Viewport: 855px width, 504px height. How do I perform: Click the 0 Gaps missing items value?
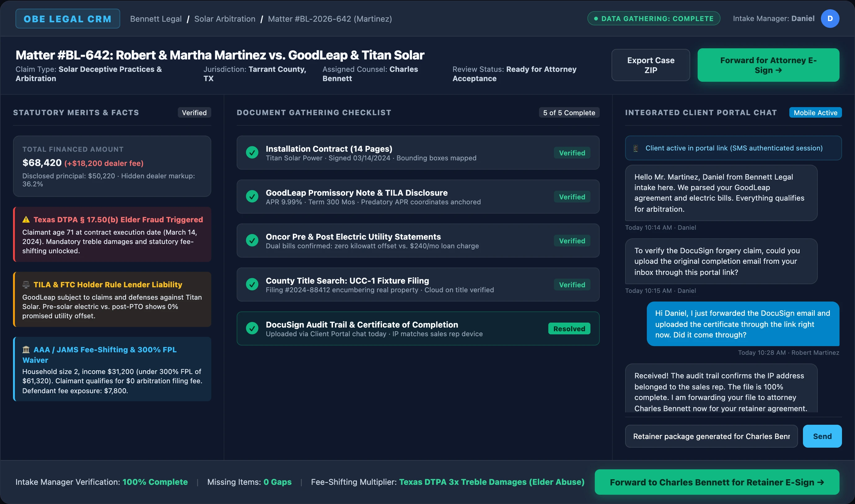coord(277,482)
